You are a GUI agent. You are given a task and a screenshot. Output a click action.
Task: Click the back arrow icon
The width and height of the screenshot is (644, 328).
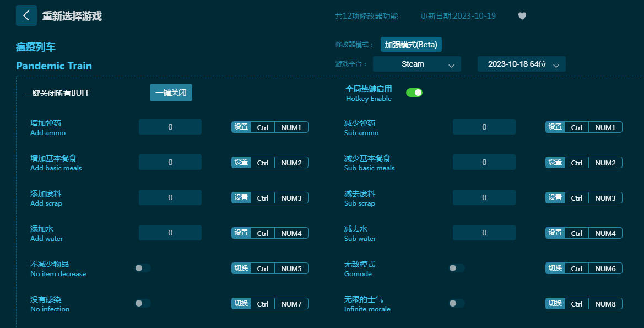26,15
